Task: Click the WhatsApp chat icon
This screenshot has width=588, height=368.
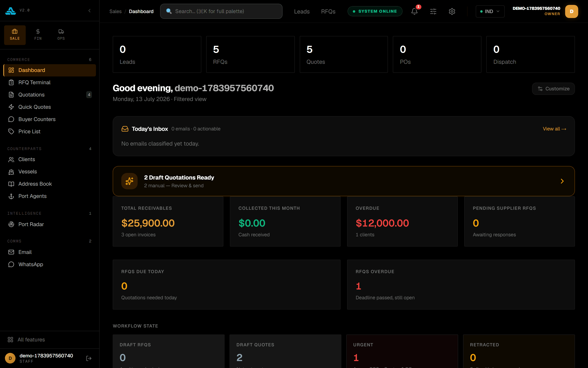Action: [x=11, y=265]
